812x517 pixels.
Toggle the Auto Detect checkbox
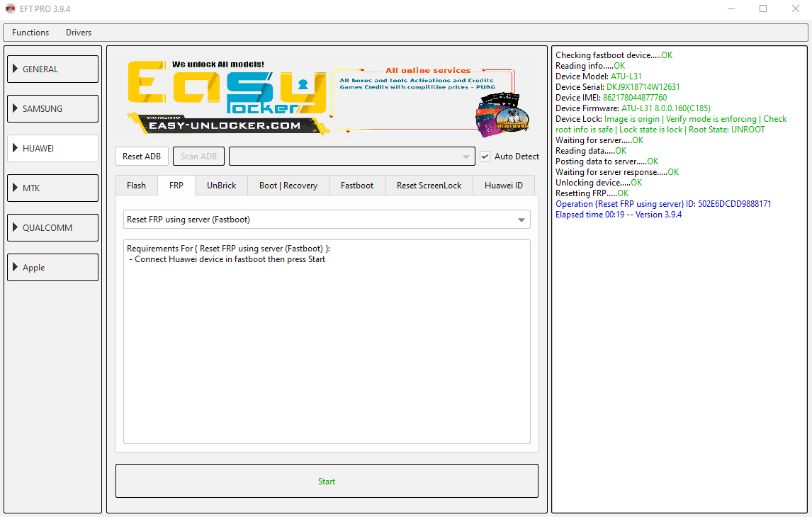[x=485, y=157]
